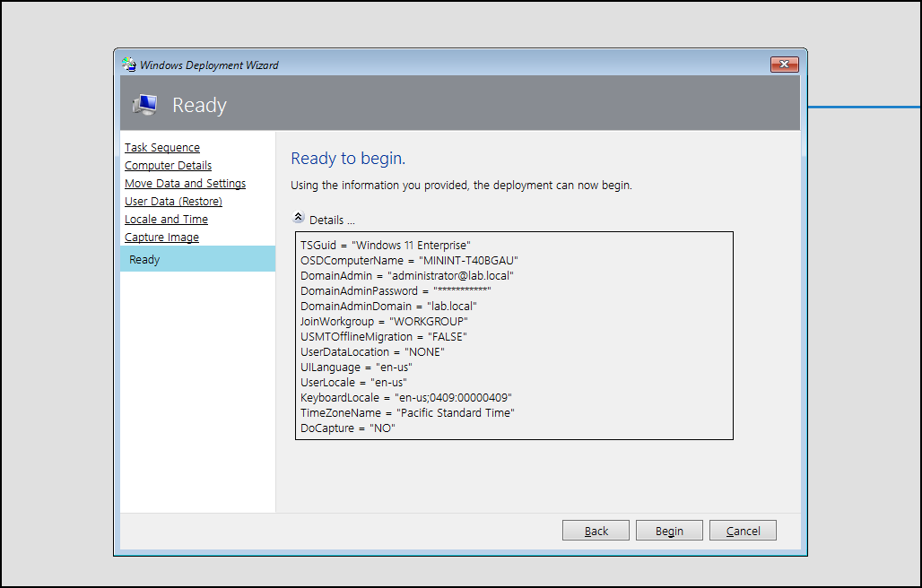Open the Computer Details page
Viewport: 922px width, 588px height.
[168, 166]
